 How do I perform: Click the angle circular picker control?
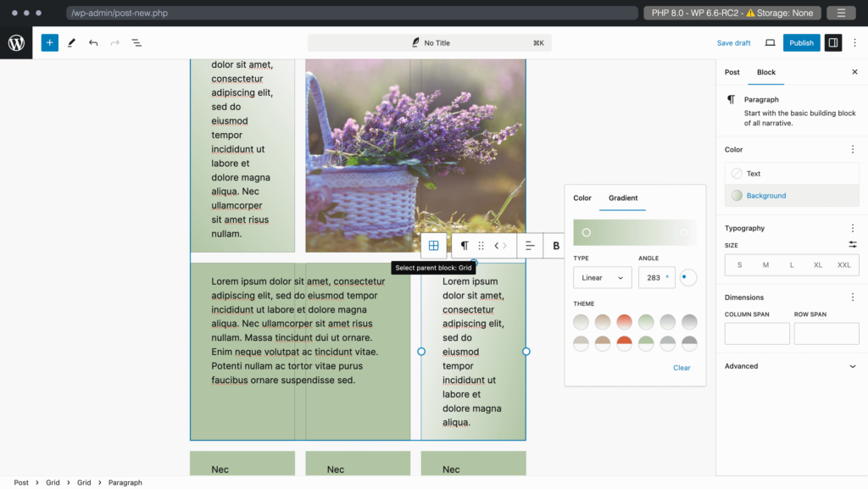tap(688, 278)
